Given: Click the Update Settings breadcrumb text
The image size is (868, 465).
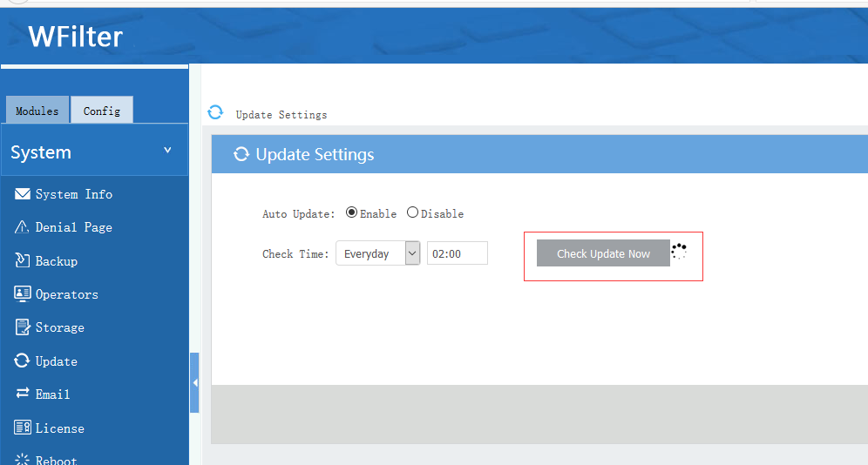Looking at the screenshot, I should (x=281, y=115).
